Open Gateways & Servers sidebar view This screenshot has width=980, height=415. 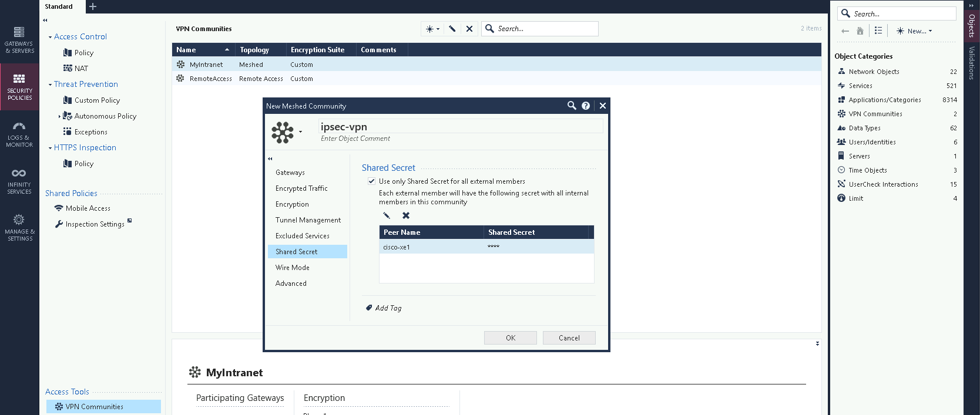point(19,39)
